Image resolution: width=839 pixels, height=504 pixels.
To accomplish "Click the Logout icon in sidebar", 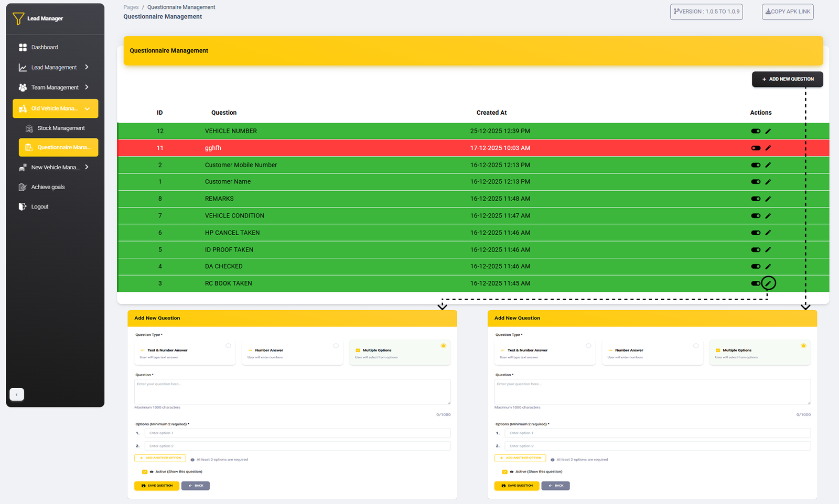I will (x=23, y=207).
